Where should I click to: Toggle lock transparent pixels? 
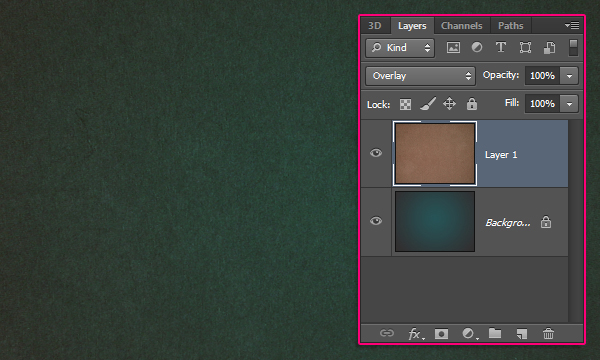click(x=405, y=104)
